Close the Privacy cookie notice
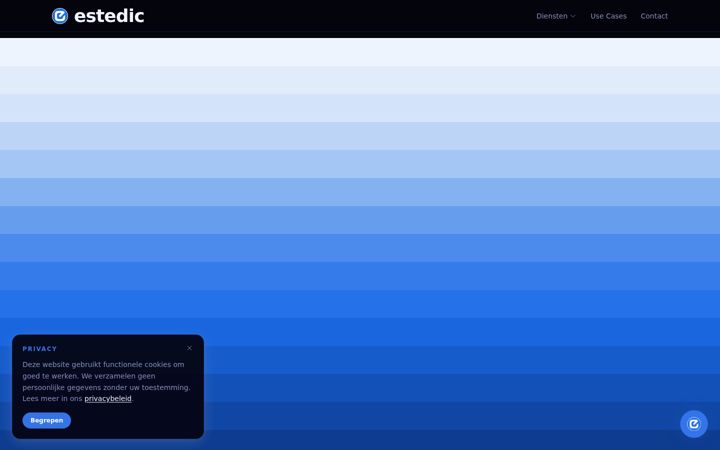 [x=190, y=348]
